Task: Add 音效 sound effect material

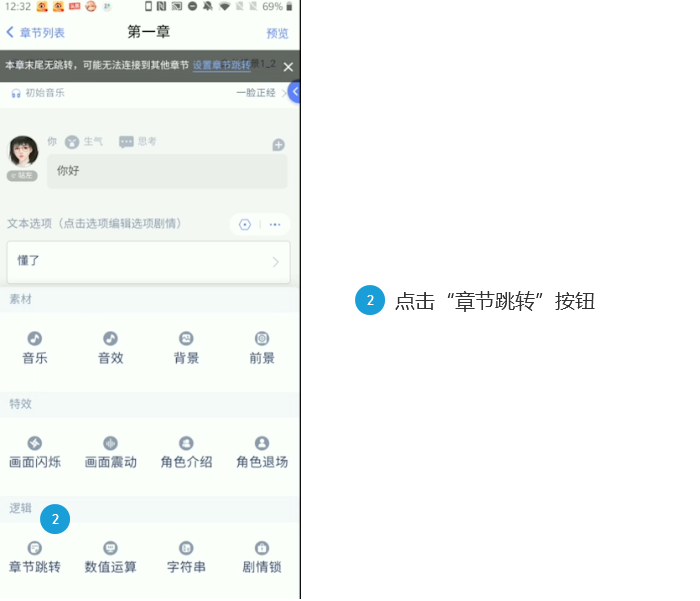Action: 111,348
